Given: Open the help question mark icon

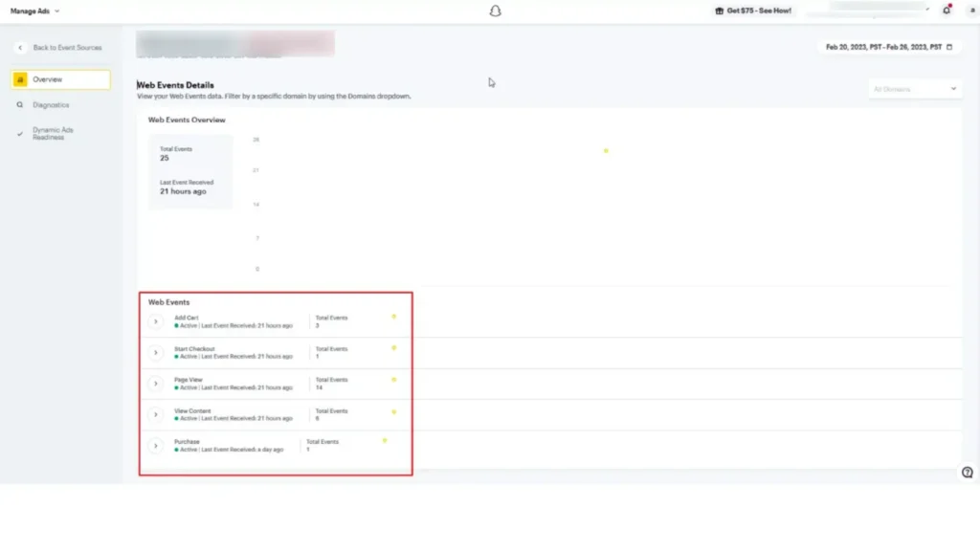Looking at the screenshot, I should pos(967,472).
